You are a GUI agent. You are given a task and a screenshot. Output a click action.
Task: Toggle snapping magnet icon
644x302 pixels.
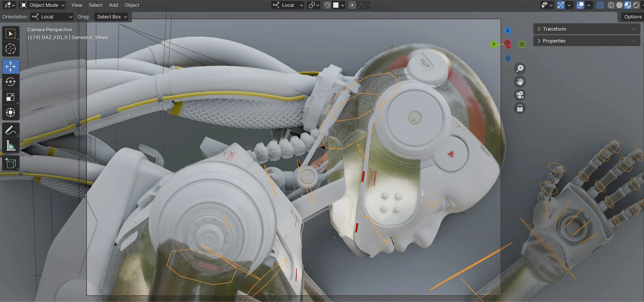327,5
